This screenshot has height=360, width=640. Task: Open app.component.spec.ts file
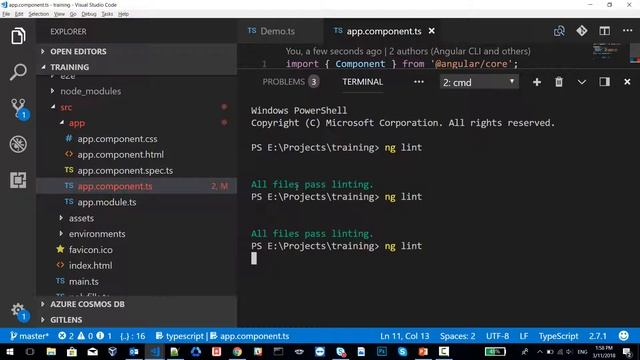137,171
